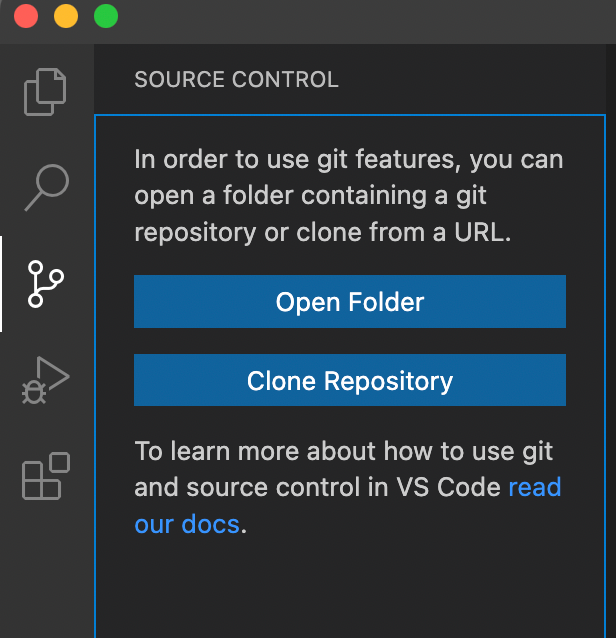Click empty space below the docs link
Image resolution: width=616 pixels, height=638 pixels.
(x=350, y=590)
